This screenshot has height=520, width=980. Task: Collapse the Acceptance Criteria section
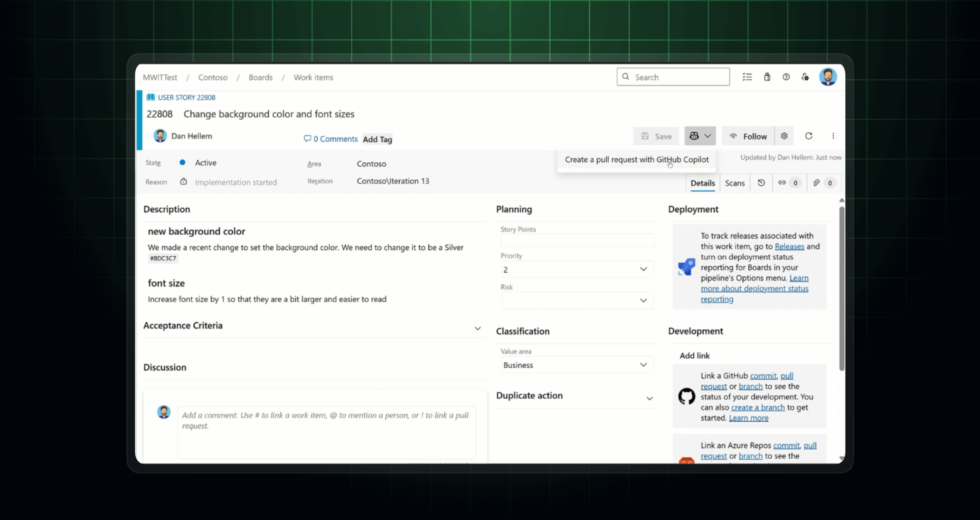coord(477,328)
